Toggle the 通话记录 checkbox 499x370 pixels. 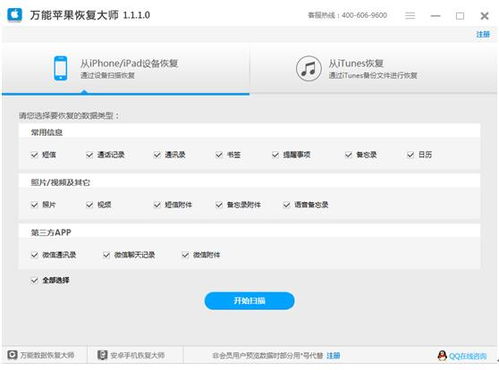click(89, 155)
